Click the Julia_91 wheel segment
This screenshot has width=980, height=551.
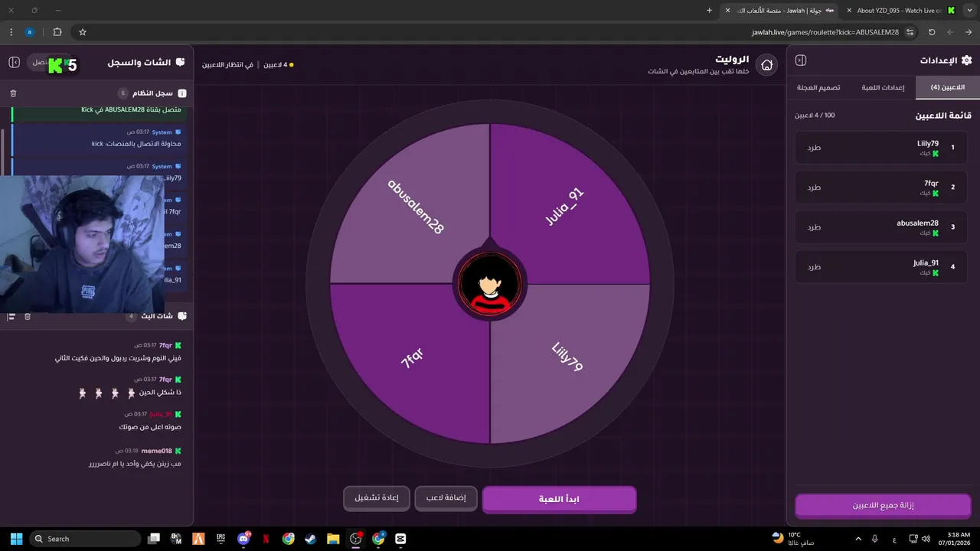567,207
